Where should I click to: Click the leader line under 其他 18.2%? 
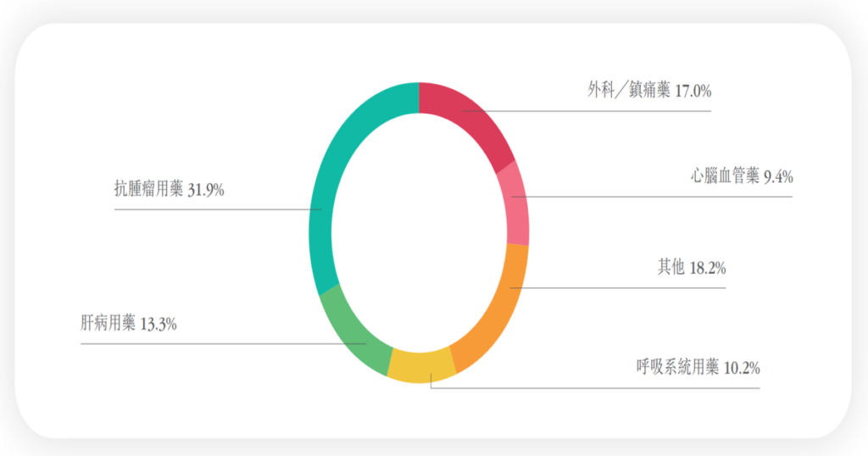tap(618, 288)
